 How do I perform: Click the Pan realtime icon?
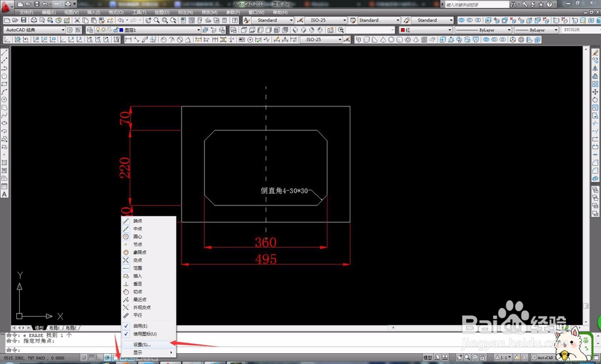coord(148,20)
